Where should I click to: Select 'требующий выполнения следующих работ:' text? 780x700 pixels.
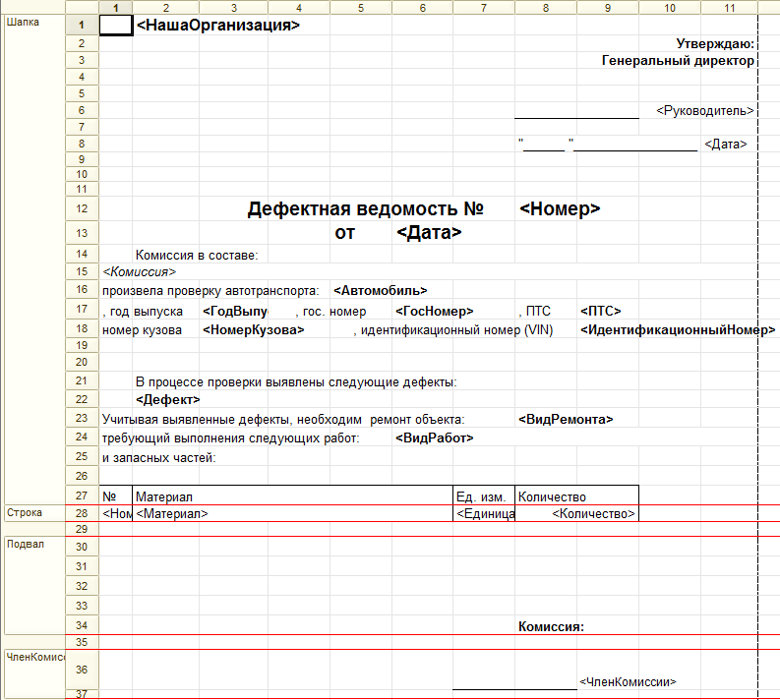pos(231,438)
